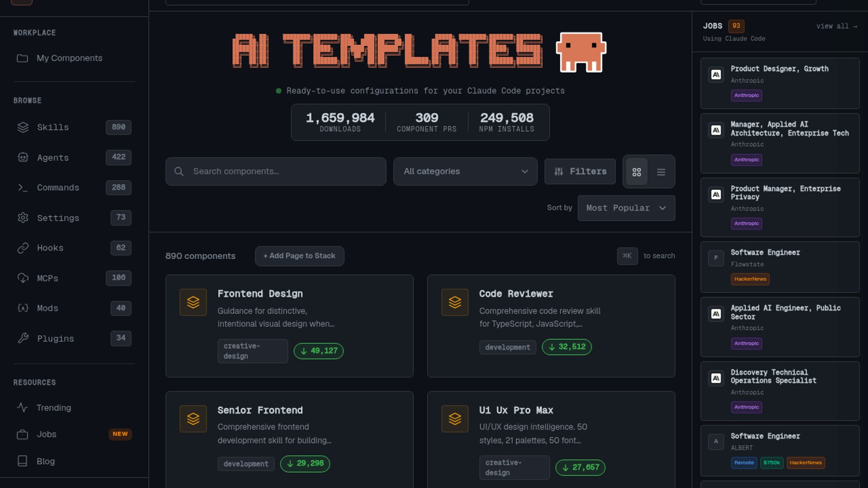
Task: Switch to list view
Action: pos(661,172)
